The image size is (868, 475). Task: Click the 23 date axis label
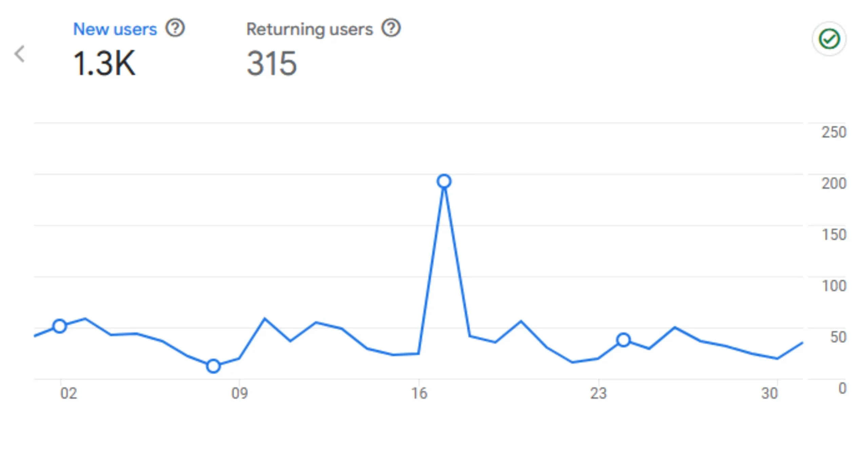(598, 394)
